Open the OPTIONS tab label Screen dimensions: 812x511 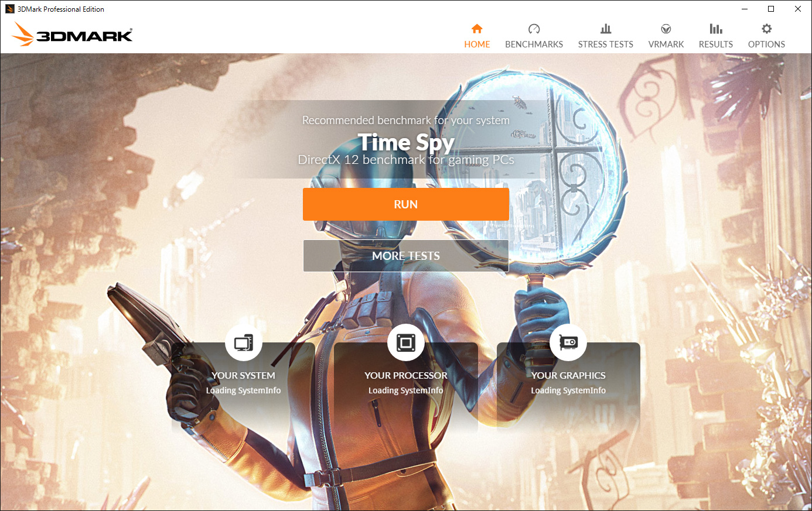point(766,44)
